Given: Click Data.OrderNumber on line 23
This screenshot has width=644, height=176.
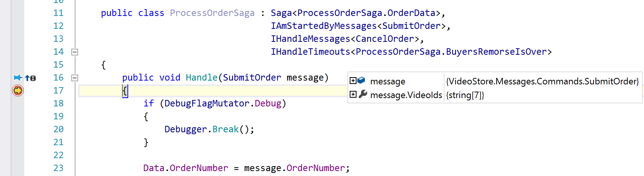Looking at the screenshot, I should [x=186, y=168].
